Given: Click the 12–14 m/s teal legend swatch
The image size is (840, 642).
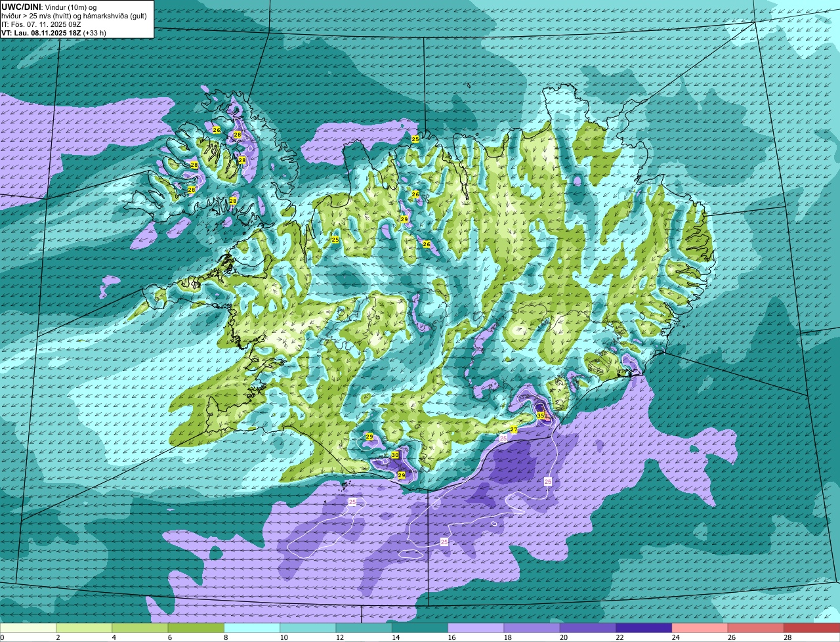Looking at the screenshot, I should click(x=364, y=628).
